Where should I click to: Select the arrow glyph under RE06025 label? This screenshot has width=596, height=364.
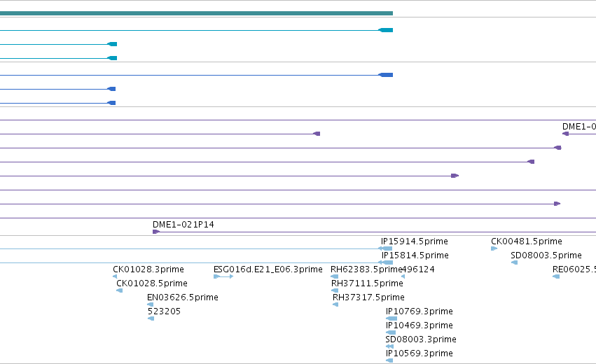pos(556,276)
